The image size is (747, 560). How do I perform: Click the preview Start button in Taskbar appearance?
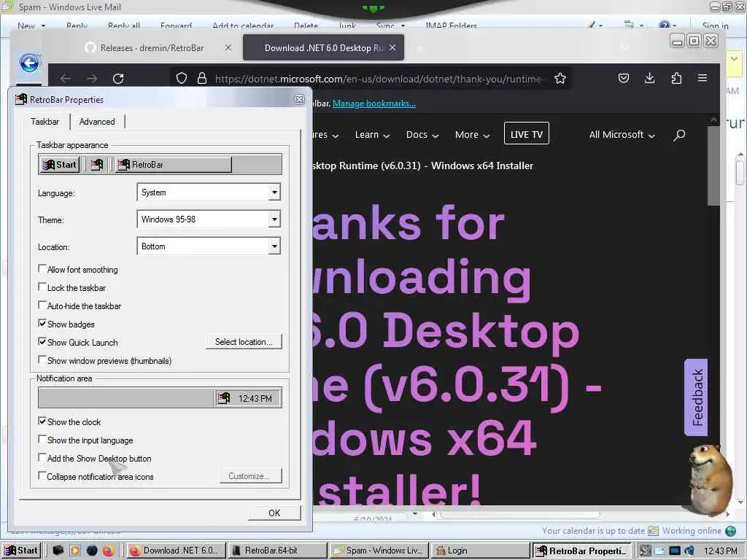point(60,165)
